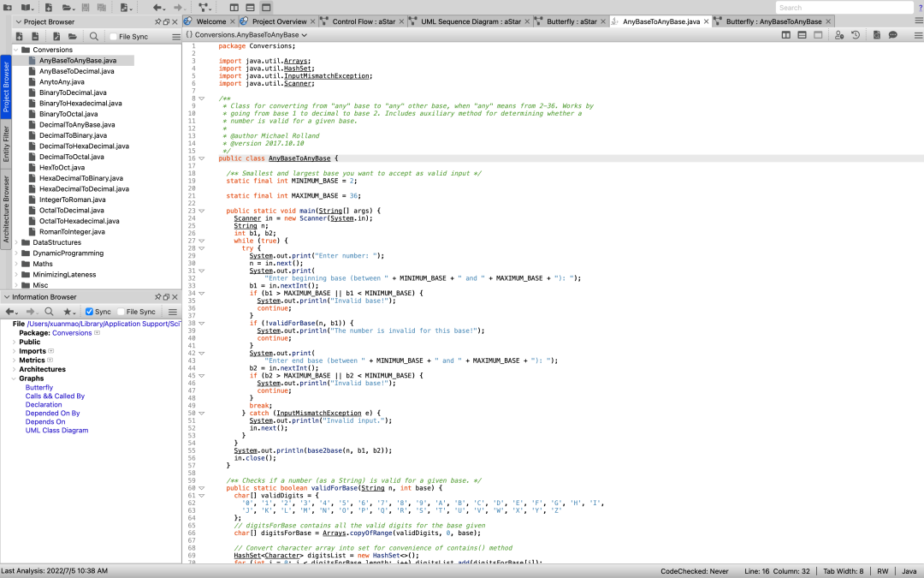The image size is (924, 578).
Task: Click the search magnifier in Project Browser toolbar
Action: [93, 37]
